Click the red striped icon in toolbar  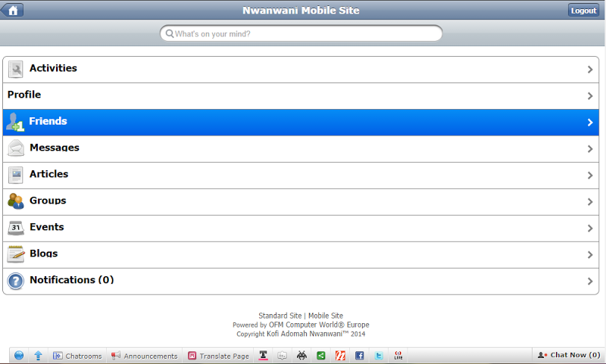coord(340,356)
